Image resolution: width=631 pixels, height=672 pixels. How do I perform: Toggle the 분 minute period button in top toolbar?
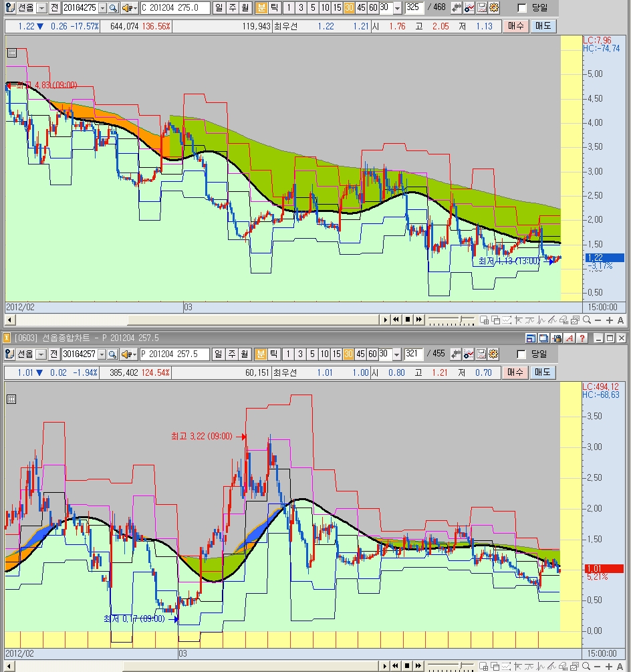click(x=261, y=8)
